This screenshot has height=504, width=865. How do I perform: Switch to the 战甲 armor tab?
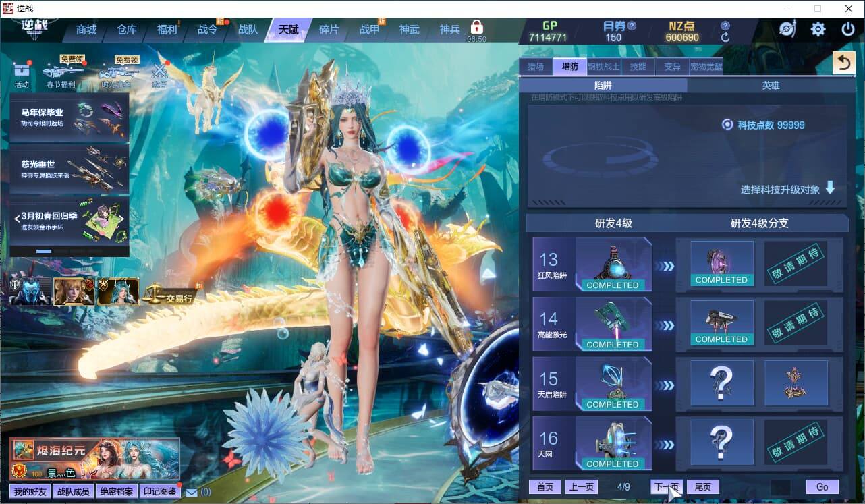click(369, 30)
